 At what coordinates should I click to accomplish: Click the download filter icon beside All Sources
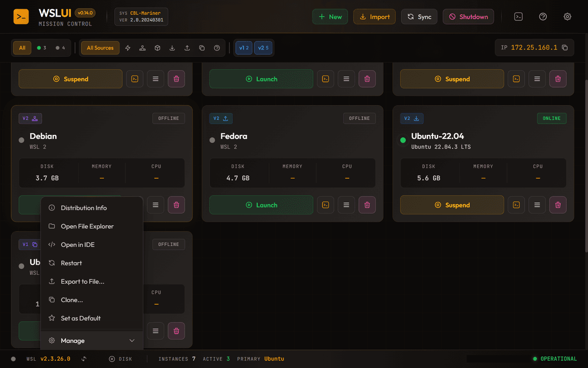172,48
